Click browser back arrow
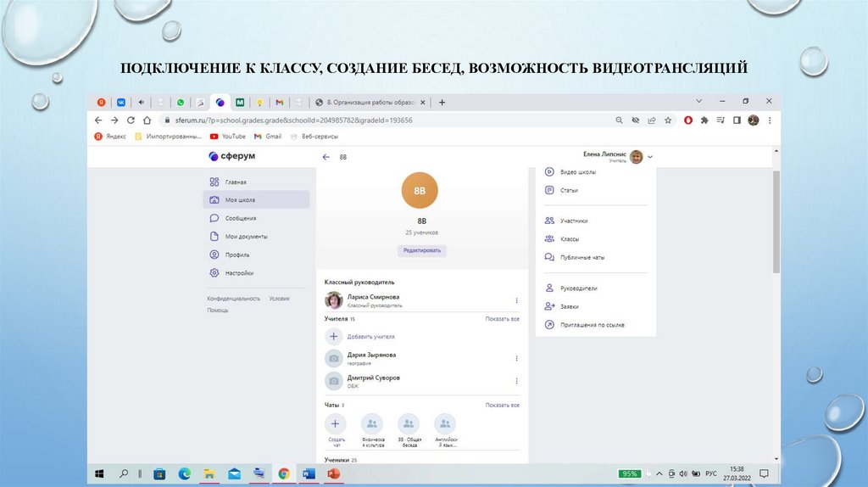The image size is (868, 487). (98, 120)
